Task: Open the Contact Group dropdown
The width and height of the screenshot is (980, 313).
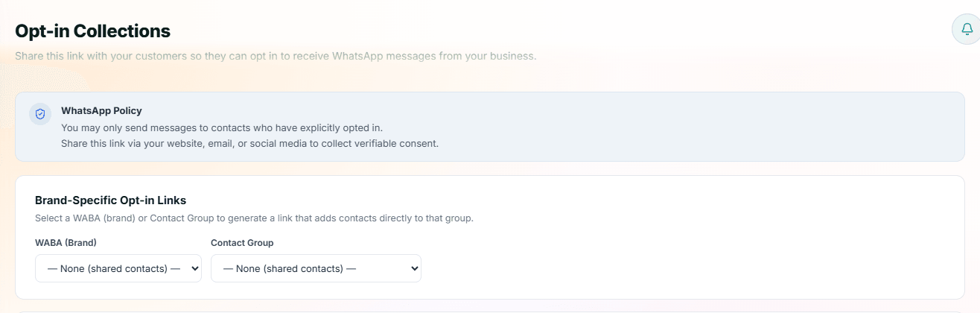Action: [x=316, y=268]
